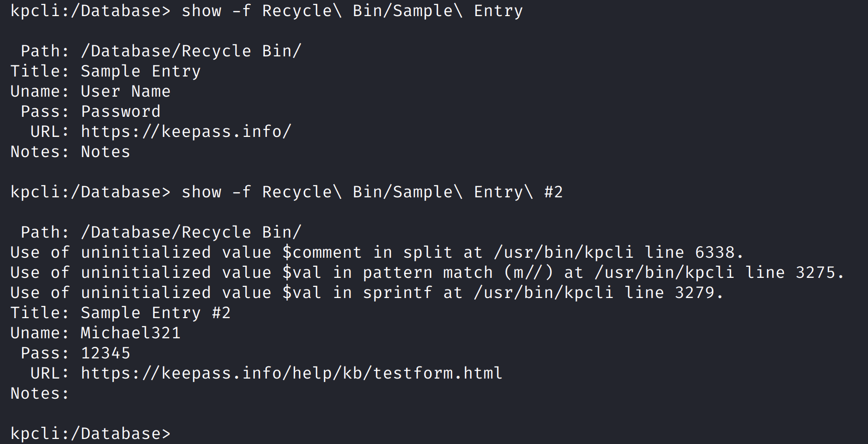868x444 pixels.
Task: Select the password value 12345
Action: (105, 353)
